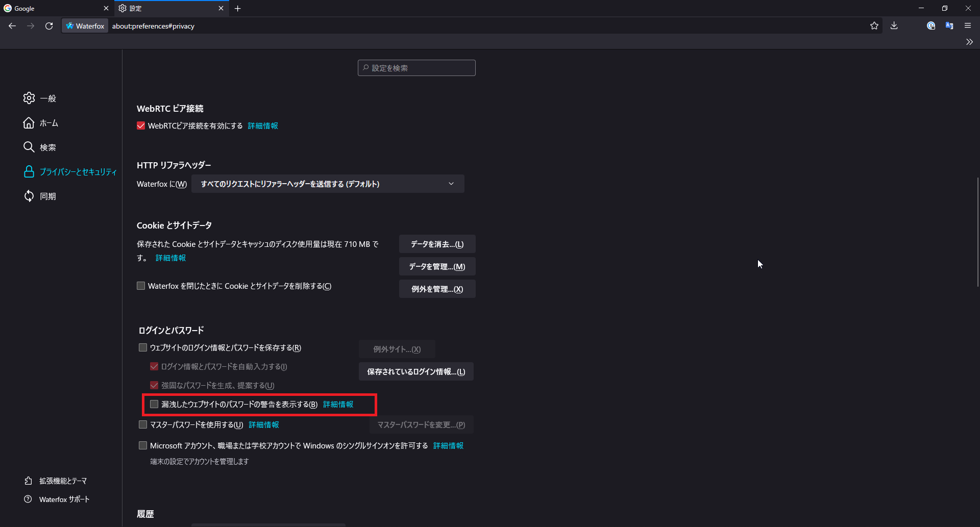Click the データを消去 button
Viewport: 980px width, 527px height.
(x=437, y=244)
